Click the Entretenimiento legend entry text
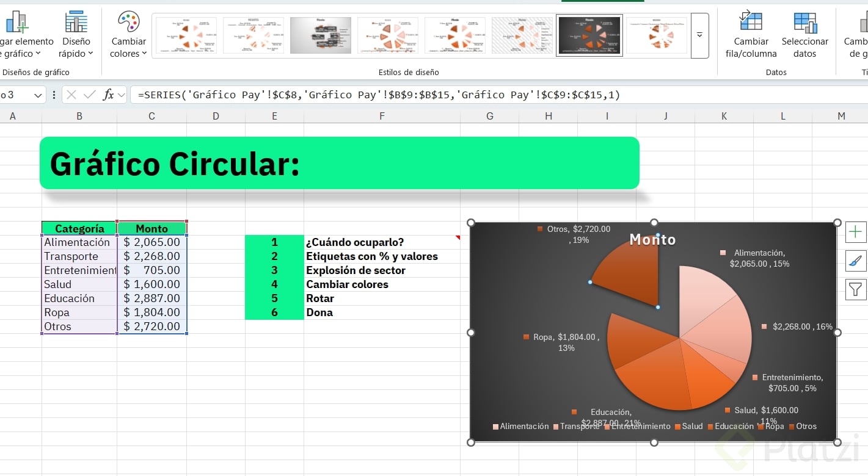The width and height of the screenshot is (868, 476). 641,427
